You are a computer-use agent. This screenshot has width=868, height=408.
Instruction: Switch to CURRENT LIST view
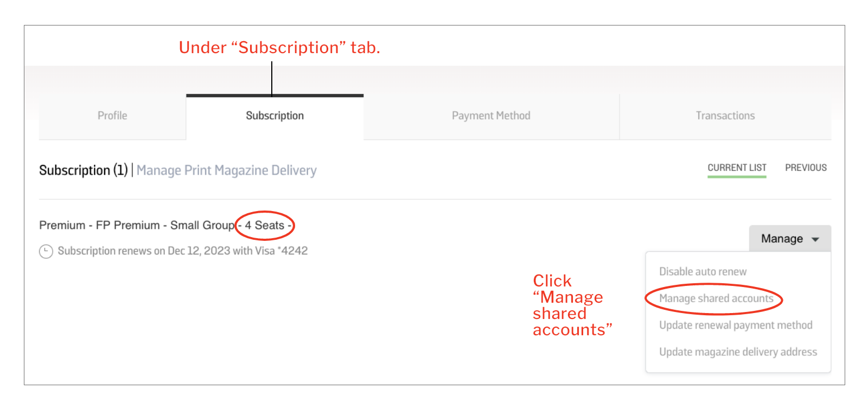(737, 167)
